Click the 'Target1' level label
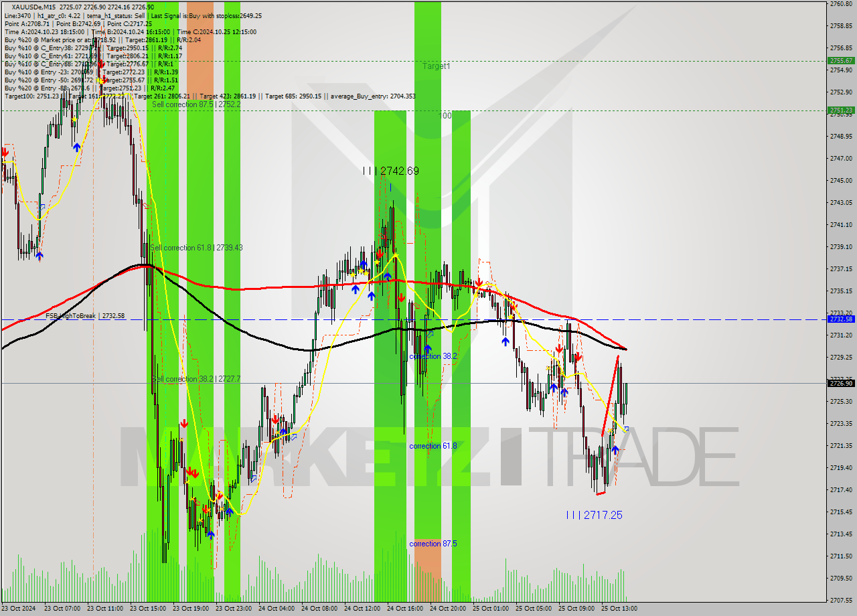857x616 pixels. (437, 66)
